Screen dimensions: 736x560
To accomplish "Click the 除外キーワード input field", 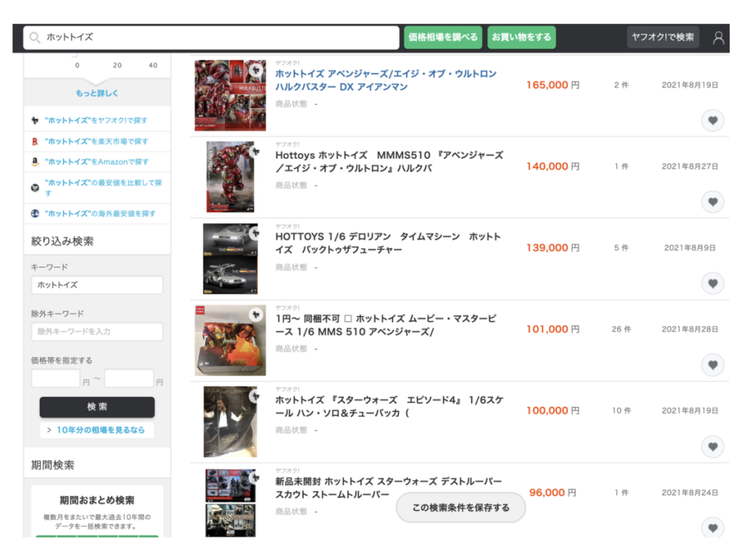I will pyautogui.click(x=97, y=331).
